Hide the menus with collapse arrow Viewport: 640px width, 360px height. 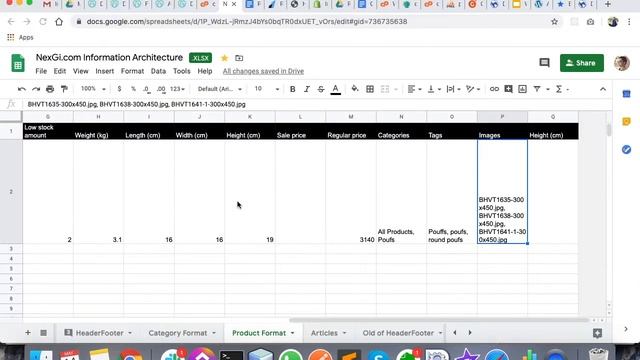pyautogui.click(x=603, y=89)
